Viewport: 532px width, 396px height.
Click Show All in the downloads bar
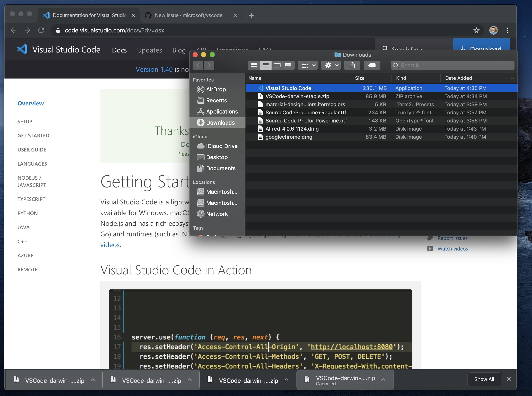pos(484,379)
